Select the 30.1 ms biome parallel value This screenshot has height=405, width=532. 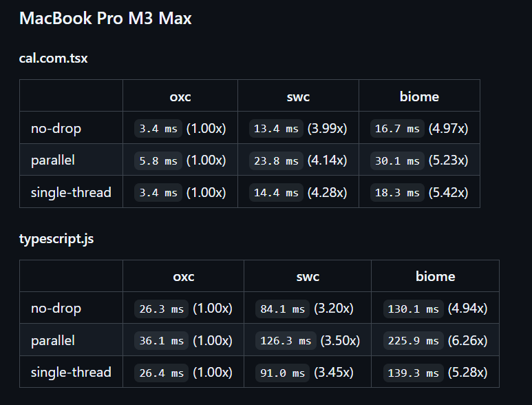pos(397,160)
